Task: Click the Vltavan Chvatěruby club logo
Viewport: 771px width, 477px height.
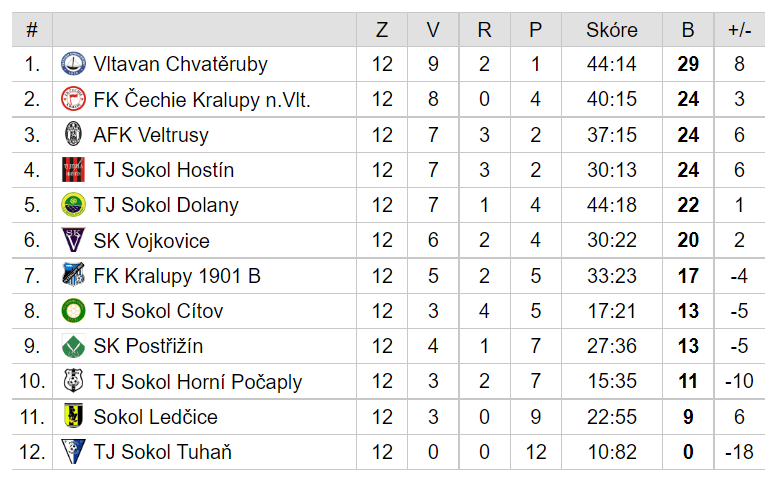Action: (x=73, y=64)
